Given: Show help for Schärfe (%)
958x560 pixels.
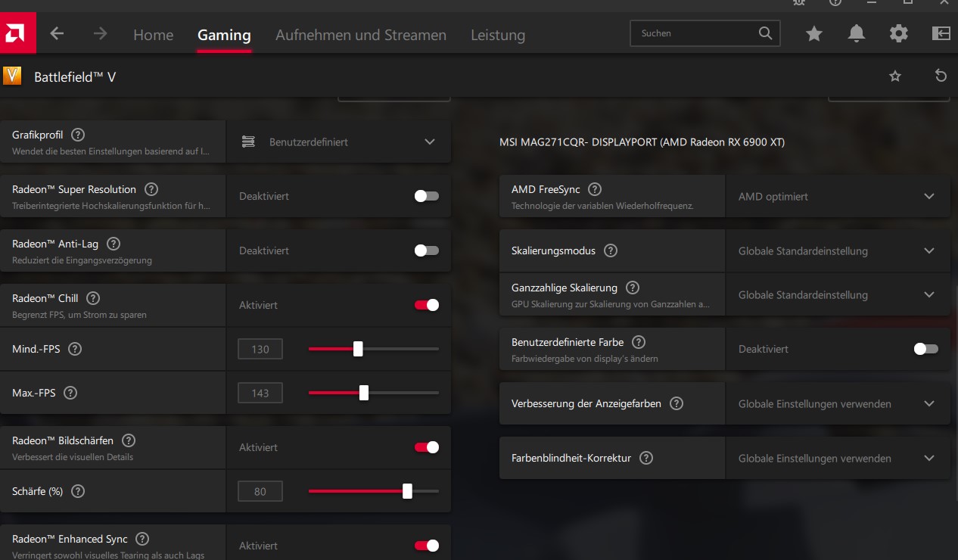Looking at the screenshot, I should pyautogui.click(x=78, y=491).
